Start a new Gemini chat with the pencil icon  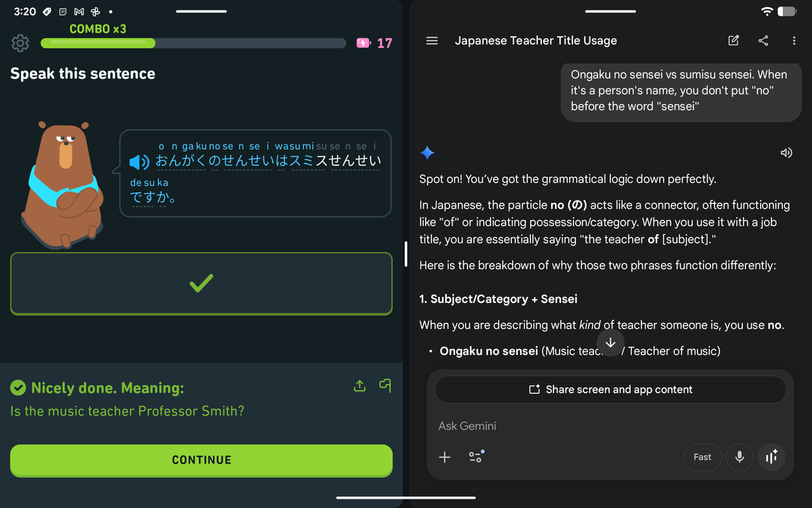coord(733,41)
